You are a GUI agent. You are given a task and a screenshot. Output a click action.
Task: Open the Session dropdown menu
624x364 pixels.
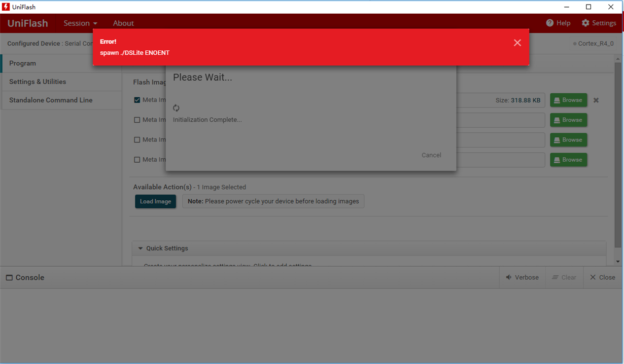pyautogui.click(x=80, y=23)
